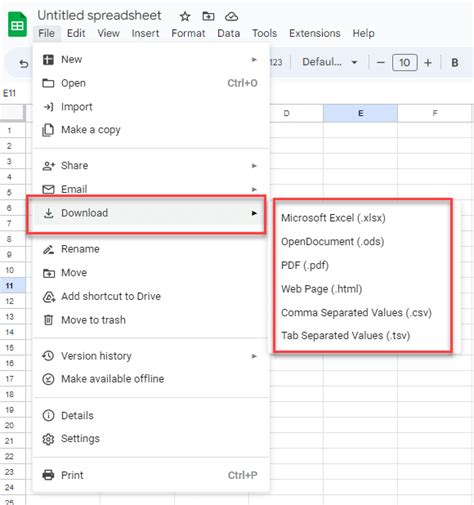Decrease font size with minus button

coord(381,63)
